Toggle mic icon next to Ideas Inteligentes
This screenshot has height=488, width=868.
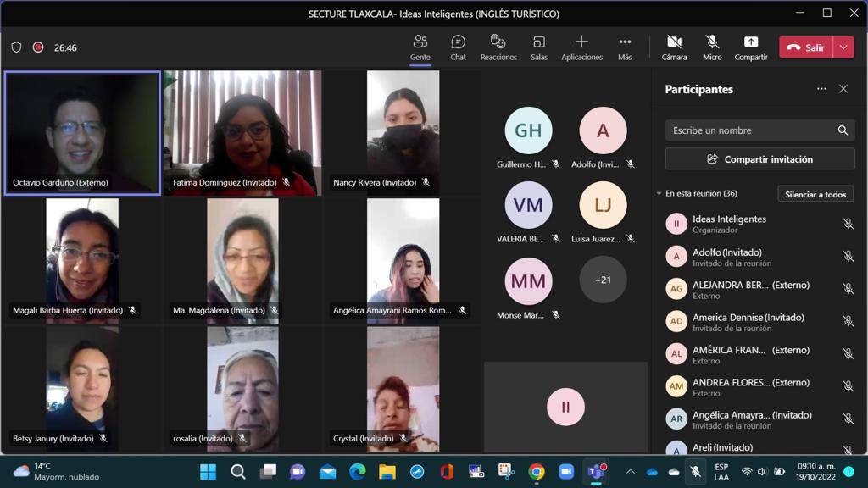tap(848, 224)
